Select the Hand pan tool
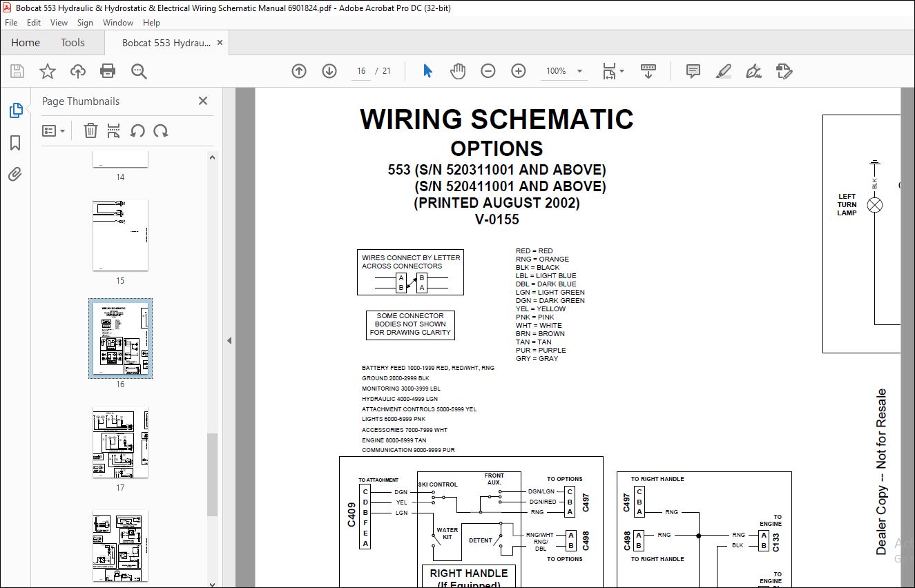The image size is (915, 588). (x=458, y=71)
